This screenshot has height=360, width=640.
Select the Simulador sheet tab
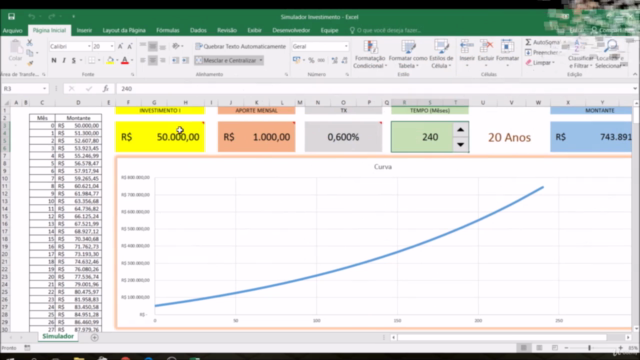click(58, 336)
